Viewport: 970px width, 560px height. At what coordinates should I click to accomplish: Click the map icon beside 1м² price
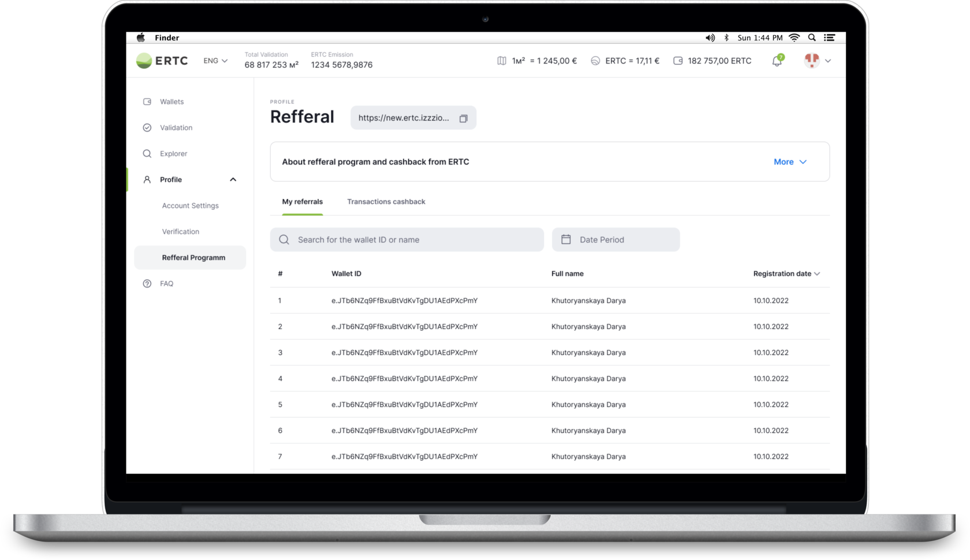pyautogui.click(x=502, y=61)
